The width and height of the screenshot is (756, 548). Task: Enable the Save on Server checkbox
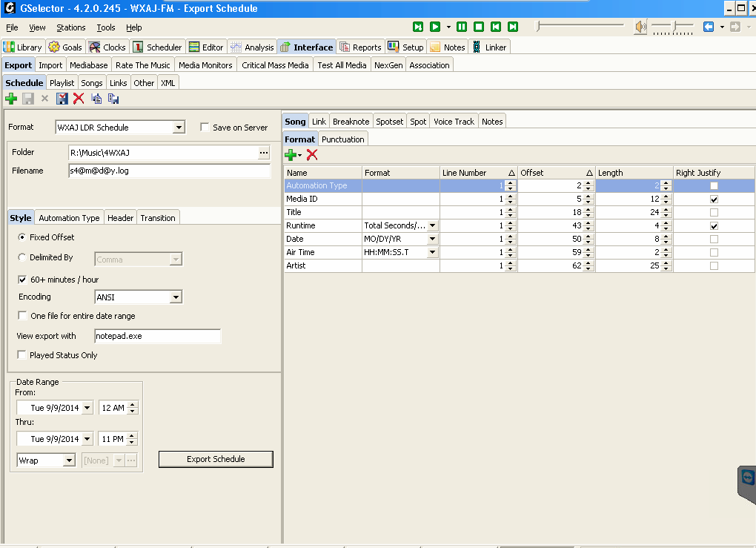(205, 128)
